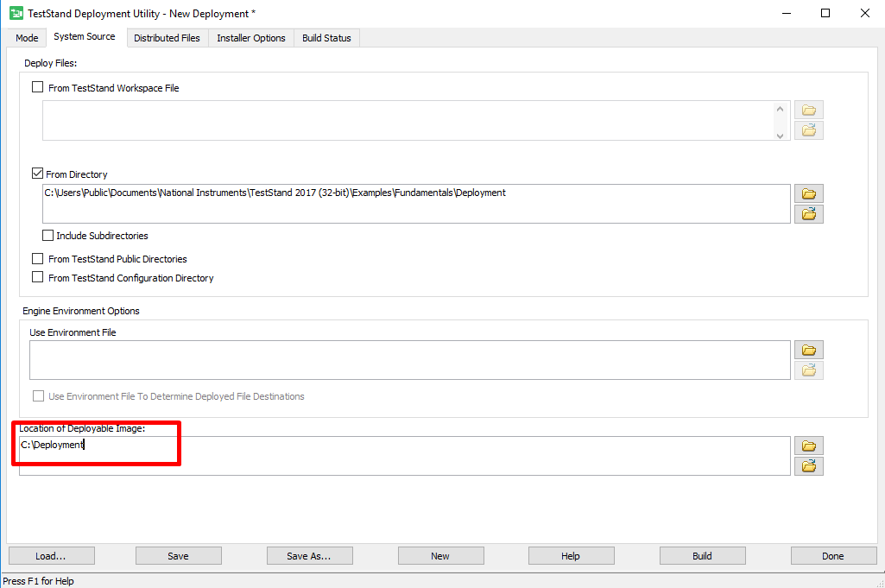Click the up arrow of the Workspace File scrollbar
885x588 pixels.
pyautogui.click(x=780, y=109)
